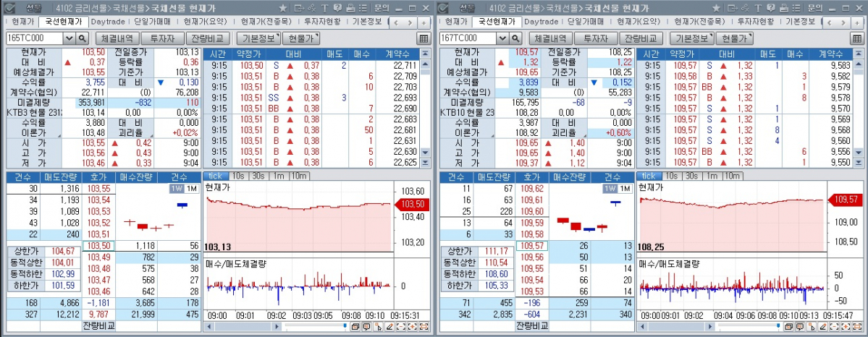
Task: Click the cursor pointer icon in right chart toolbar
Action: pos(812,326)
